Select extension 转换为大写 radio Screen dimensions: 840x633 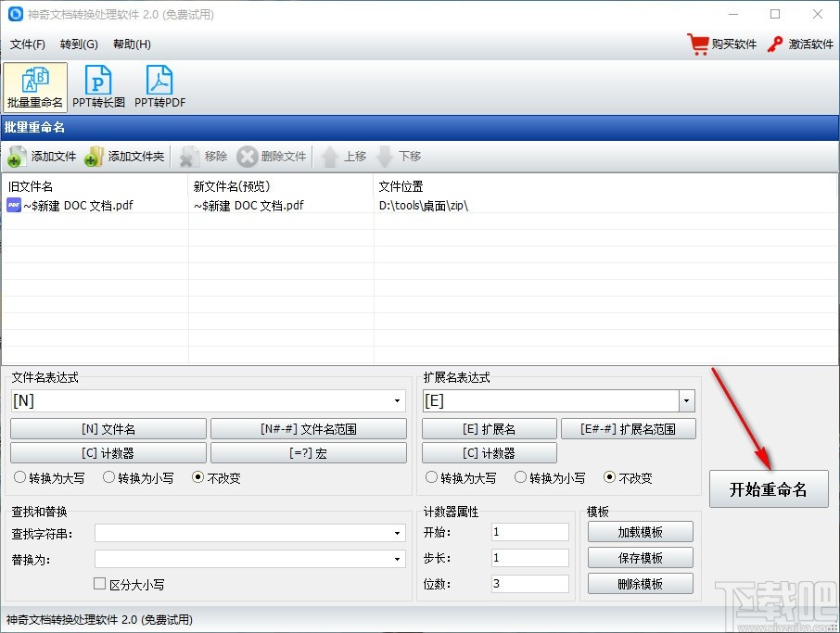pyautogui.click(x=431, y=477)
